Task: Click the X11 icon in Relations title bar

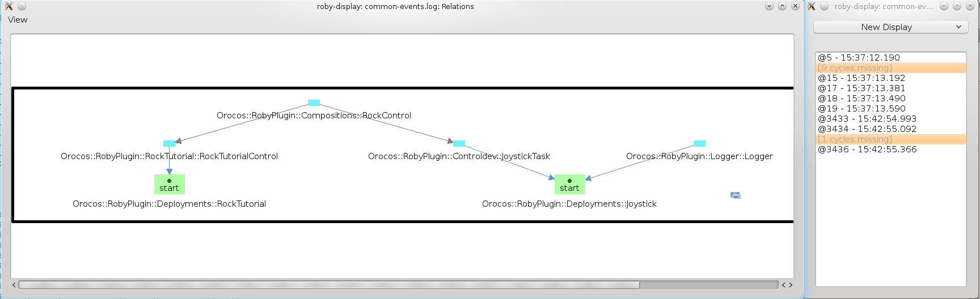Action: pos(9,6)
